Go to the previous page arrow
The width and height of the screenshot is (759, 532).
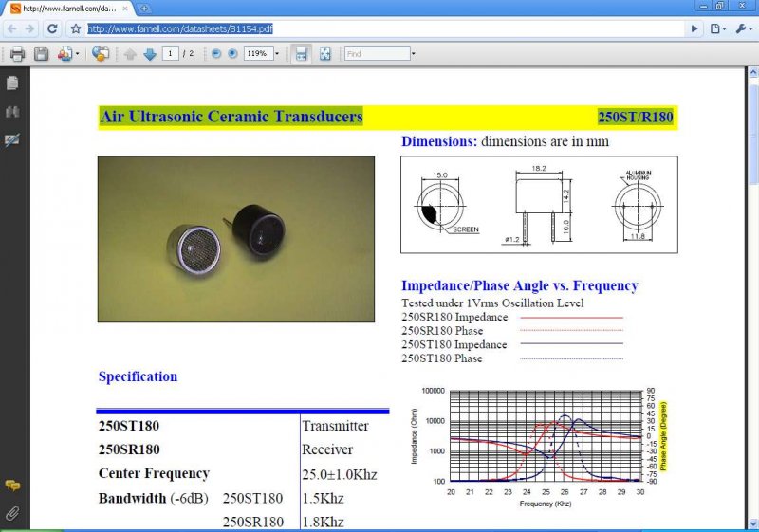coord(130,54)
